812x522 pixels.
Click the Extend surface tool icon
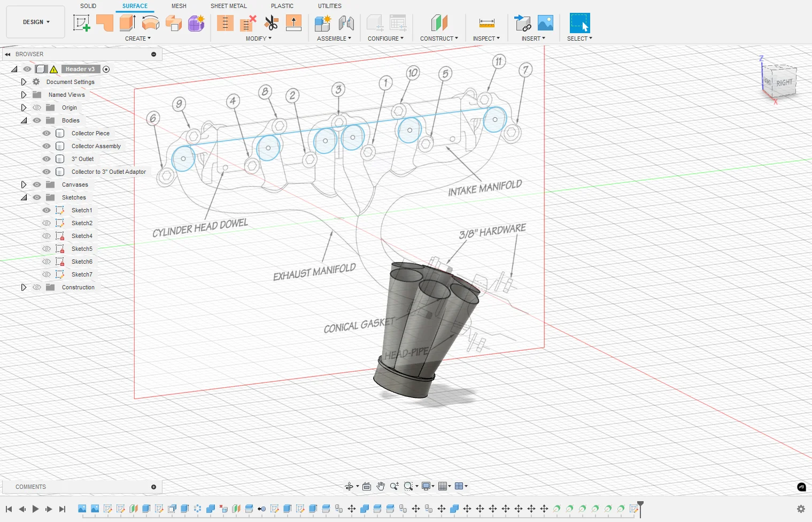[x=293, y=23]
